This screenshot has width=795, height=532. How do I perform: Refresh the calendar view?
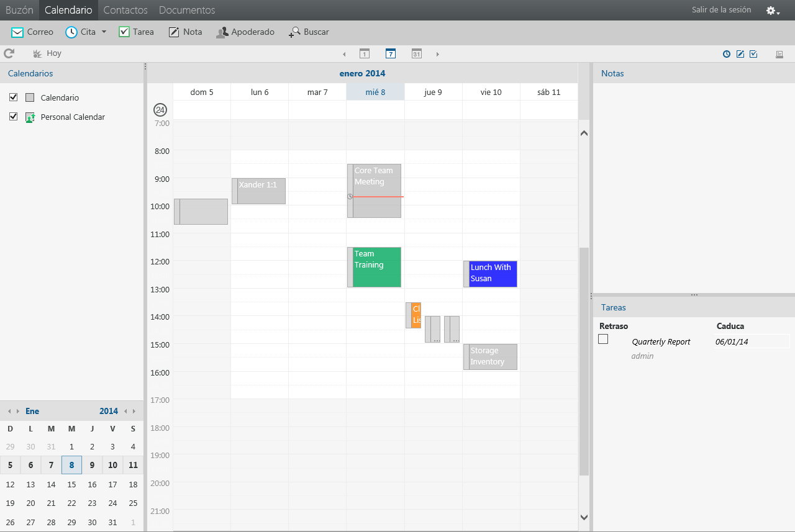coord(9,53)
